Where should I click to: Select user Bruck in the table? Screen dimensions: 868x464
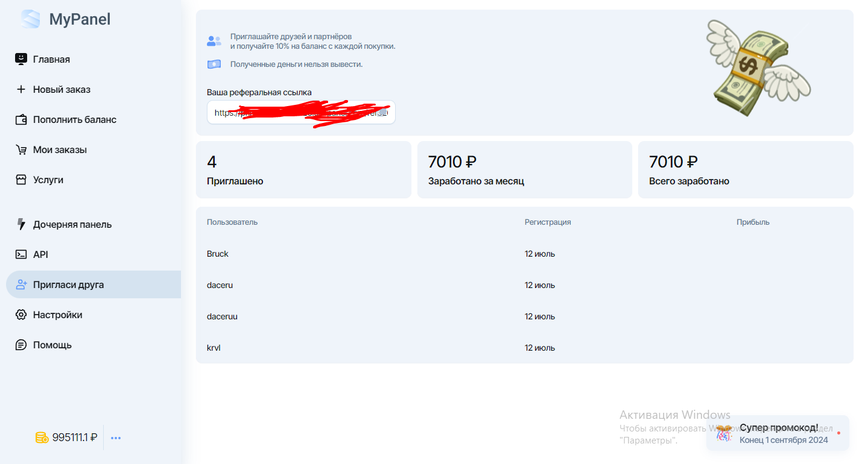coord(218,254)
